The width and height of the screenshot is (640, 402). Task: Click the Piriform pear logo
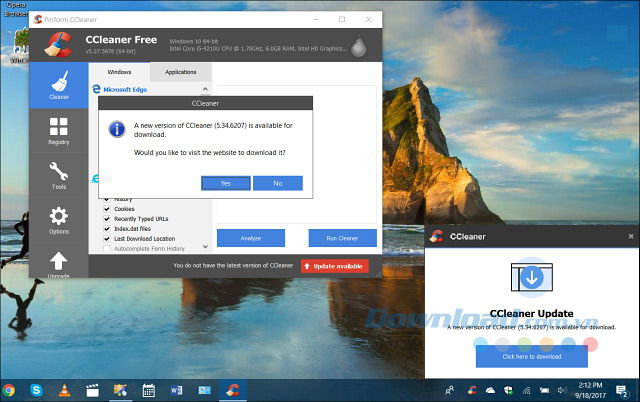coord(358,45)
